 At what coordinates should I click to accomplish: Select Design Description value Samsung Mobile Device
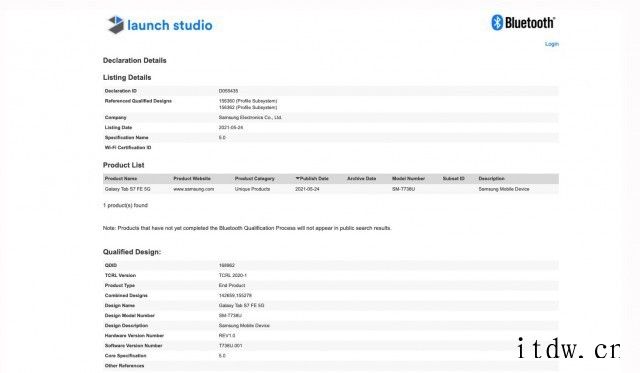point(244,326)
